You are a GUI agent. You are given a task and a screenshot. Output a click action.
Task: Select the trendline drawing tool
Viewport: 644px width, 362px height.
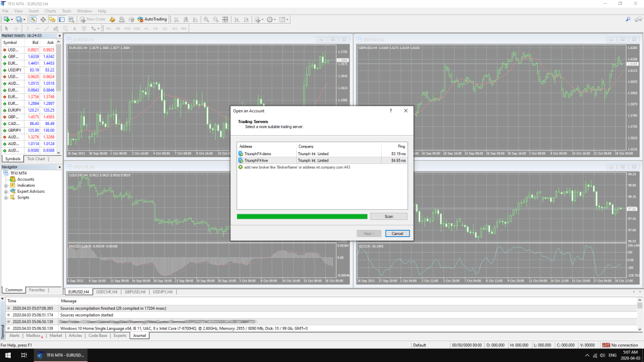click(47, 29)
